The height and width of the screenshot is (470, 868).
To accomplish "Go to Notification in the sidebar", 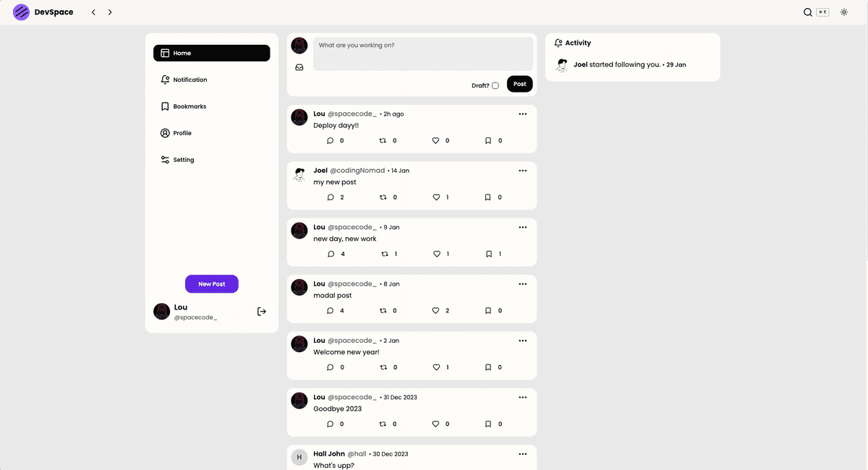I will click(x=190, y=80).
